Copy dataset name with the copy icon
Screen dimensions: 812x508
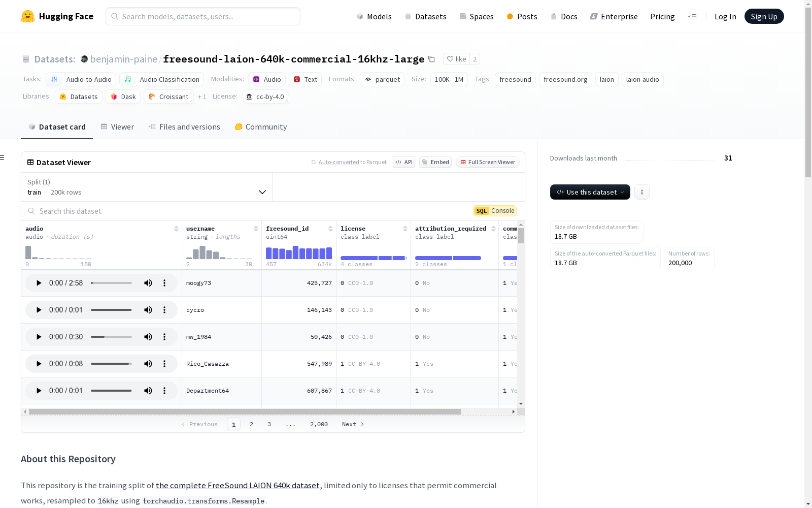431,59
